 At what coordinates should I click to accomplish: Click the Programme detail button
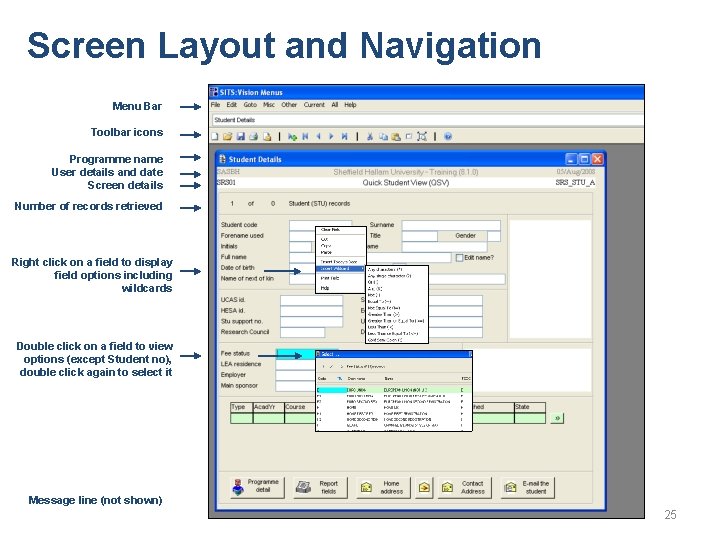click(x=257, y=487)
